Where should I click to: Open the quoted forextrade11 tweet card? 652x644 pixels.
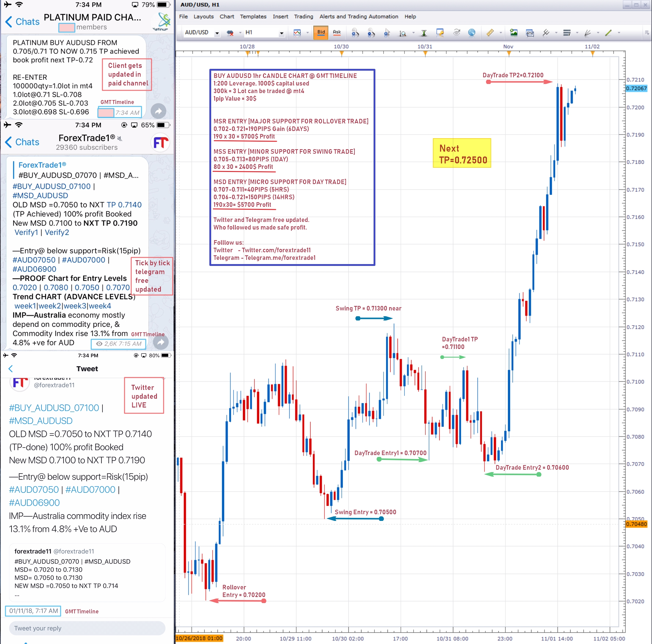pyautogui.click(x=87, y=572)
